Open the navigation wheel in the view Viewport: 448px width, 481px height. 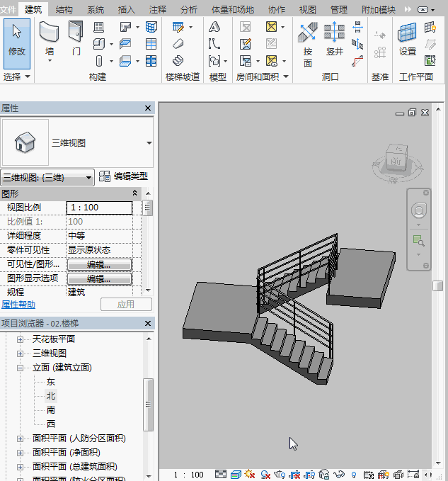(419, 210)
